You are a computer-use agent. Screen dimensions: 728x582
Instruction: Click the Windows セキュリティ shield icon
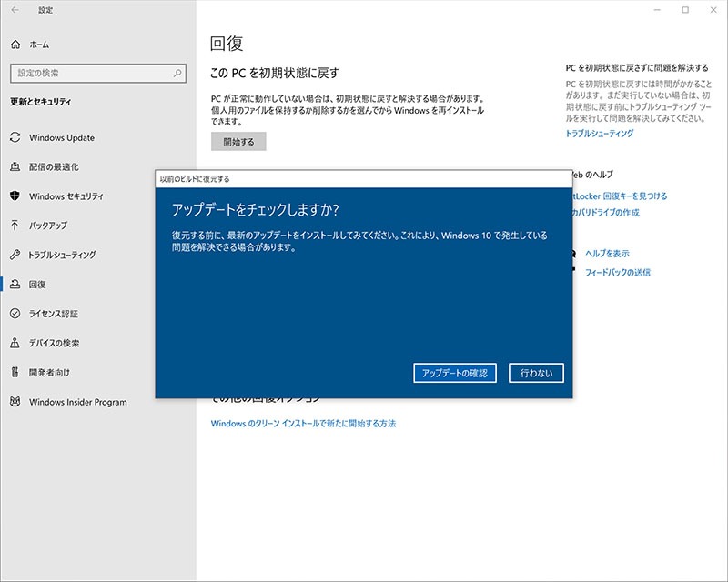click(15, 196)
